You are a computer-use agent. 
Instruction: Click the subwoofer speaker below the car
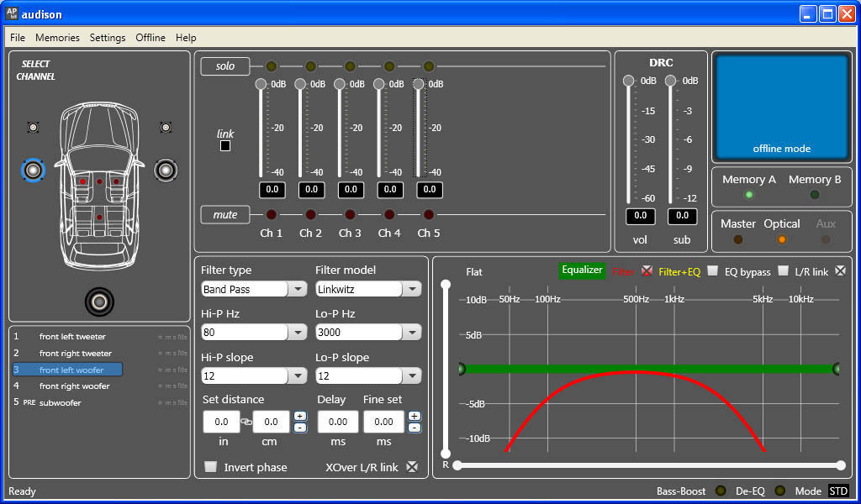tap(99, 301)
